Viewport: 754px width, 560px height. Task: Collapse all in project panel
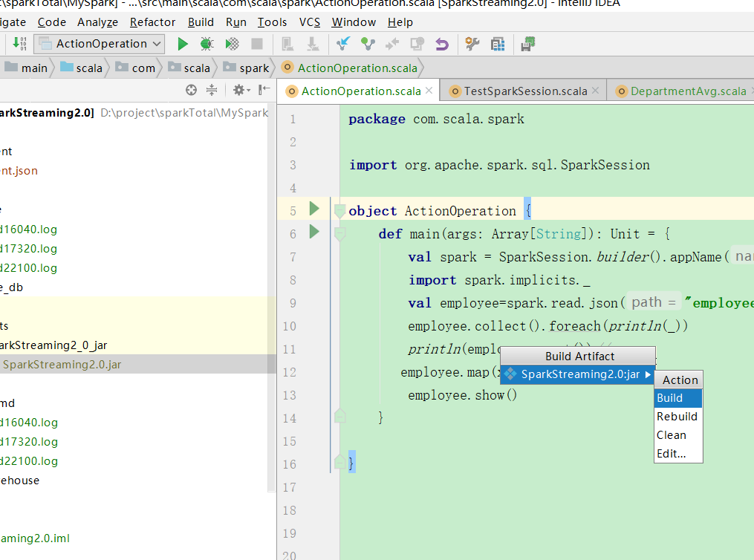(212, 90)
